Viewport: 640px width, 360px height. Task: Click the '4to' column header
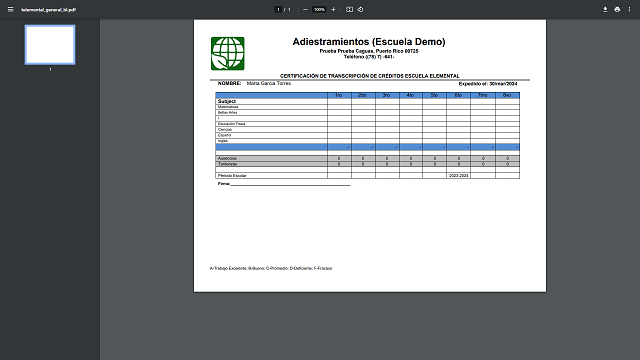tap(410, 95)
